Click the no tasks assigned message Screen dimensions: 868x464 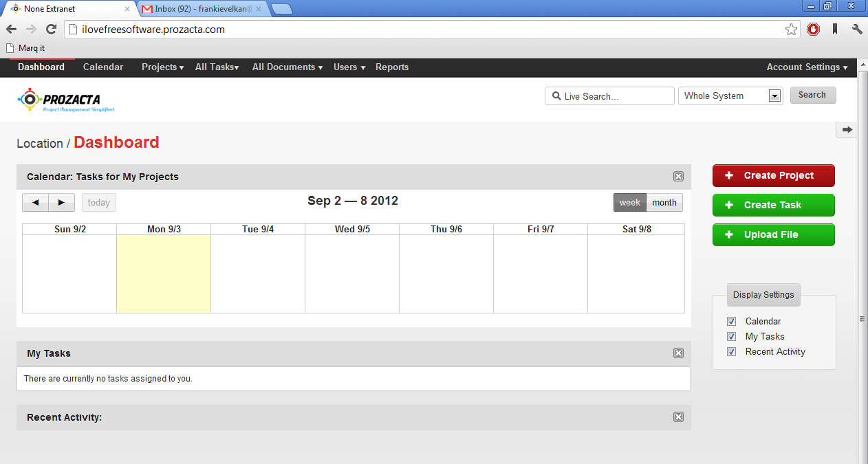pos(108,379)
